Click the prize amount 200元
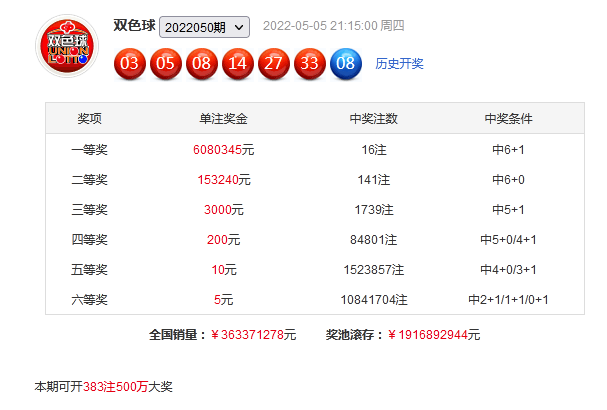 pyautogui.click(x=223, y=240)
